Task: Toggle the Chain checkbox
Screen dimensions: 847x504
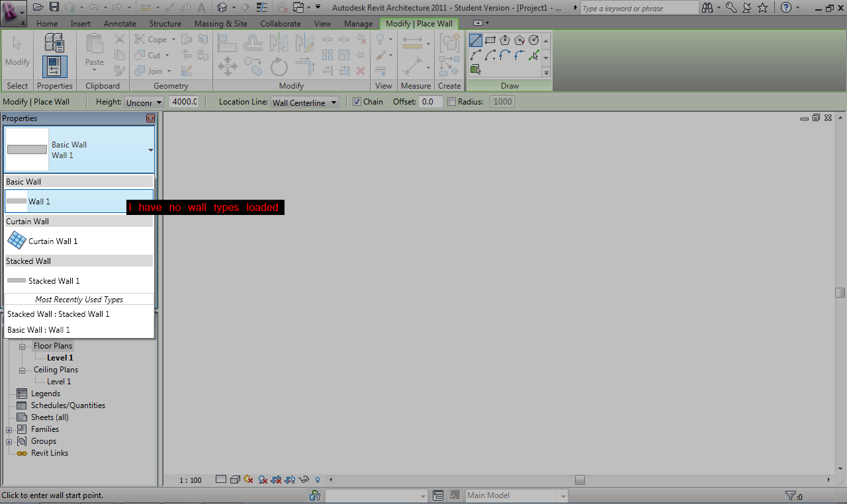Action: tap(357, 102)
